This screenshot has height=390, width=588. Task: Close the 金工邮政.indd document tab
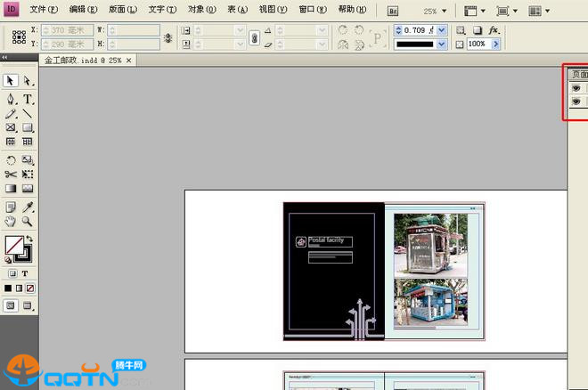129,61
